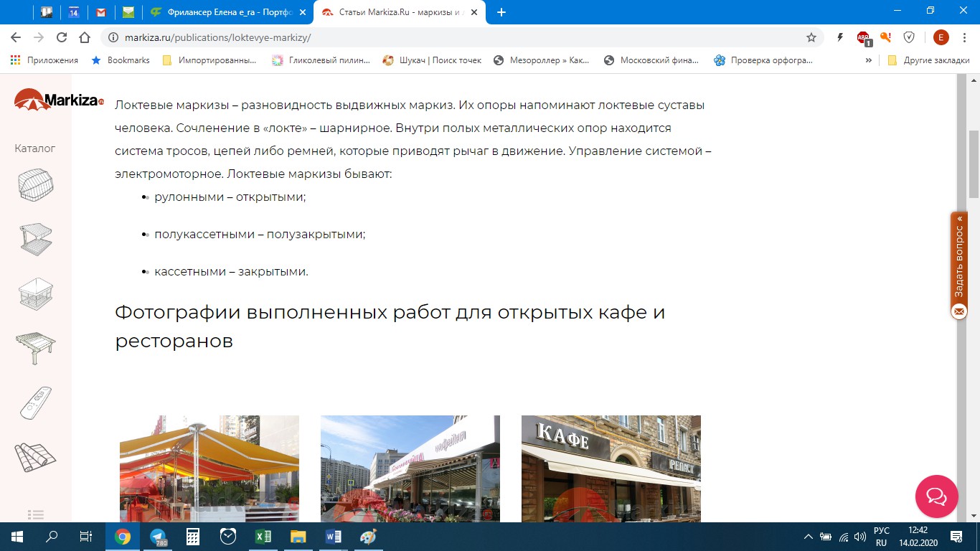Viewport: 980px width, 551px height.
Task: Open the pergola canopy catalog icon
Action: tap(35, 240)
